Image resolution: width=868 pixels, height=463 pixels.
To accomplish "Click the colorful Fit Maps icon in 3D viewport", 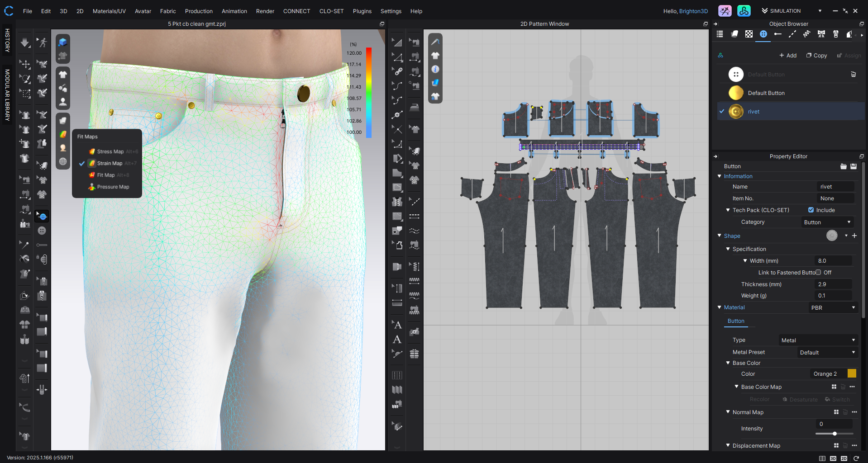I will (x=63, y=134).
